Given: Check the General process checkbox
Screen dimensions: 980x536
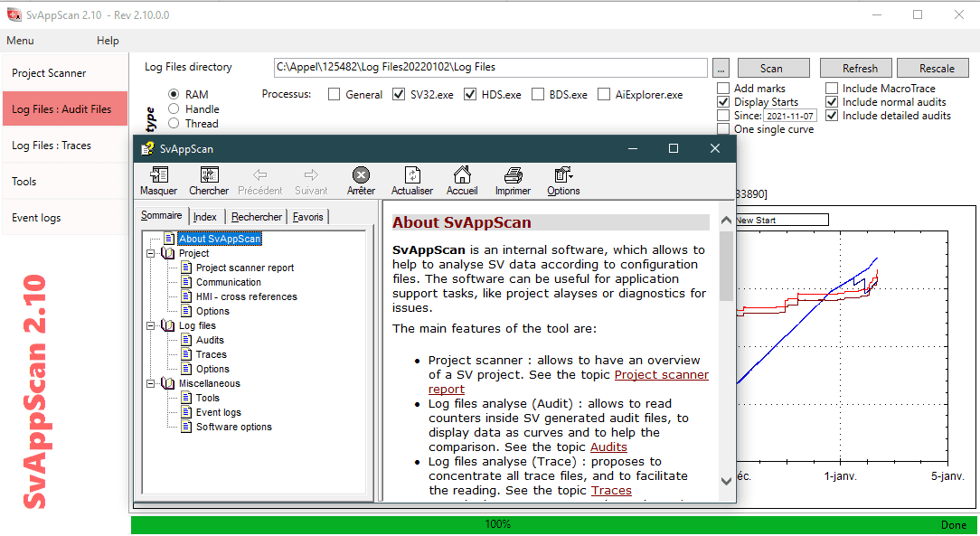Looking at the screenshot, I should pos(335,94).
